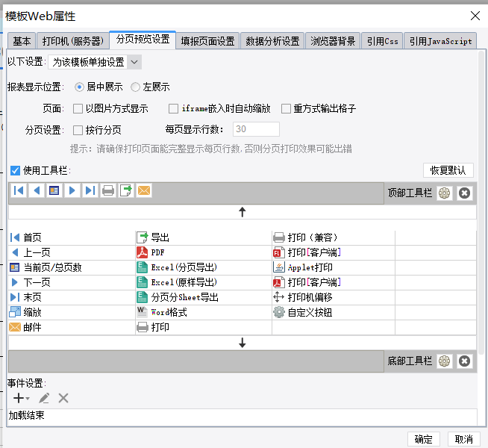This screenshot has height=448, width=488.
Task: Select the 邮件 mail button item
Action: (x=72, y=327)
